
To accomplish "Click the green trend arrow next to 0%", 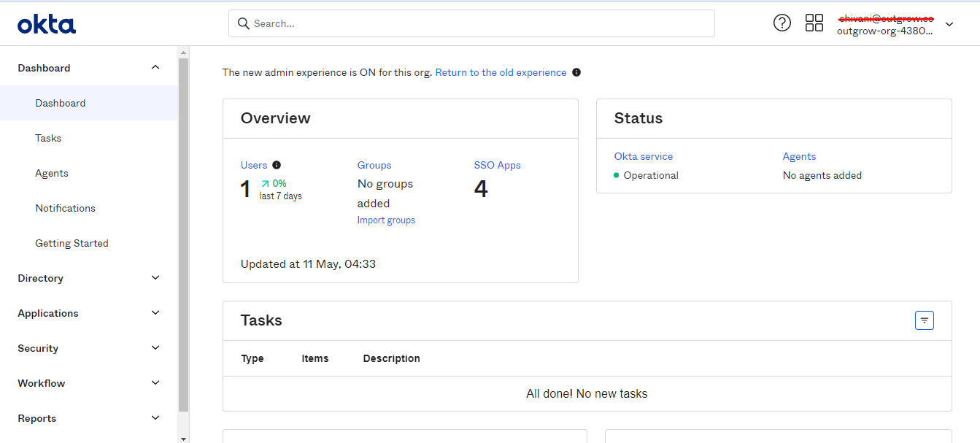I will (x=265, y=184).
